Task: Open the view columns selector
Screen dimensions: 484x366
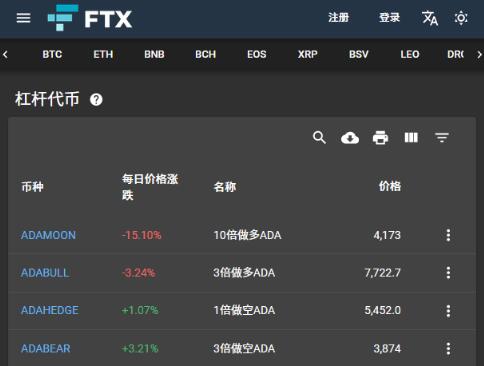Action: [411, 137]
